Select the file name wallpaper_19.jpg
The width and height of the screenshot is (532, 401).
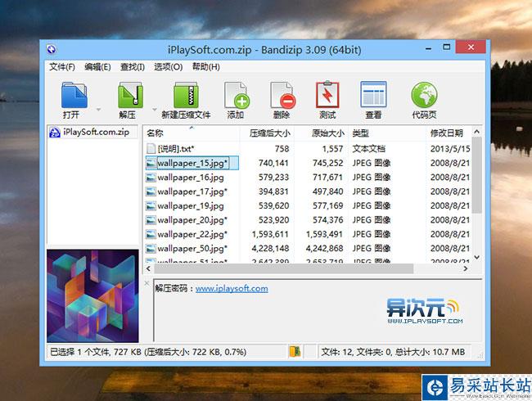pyautogui.click(x=191, y=206)
